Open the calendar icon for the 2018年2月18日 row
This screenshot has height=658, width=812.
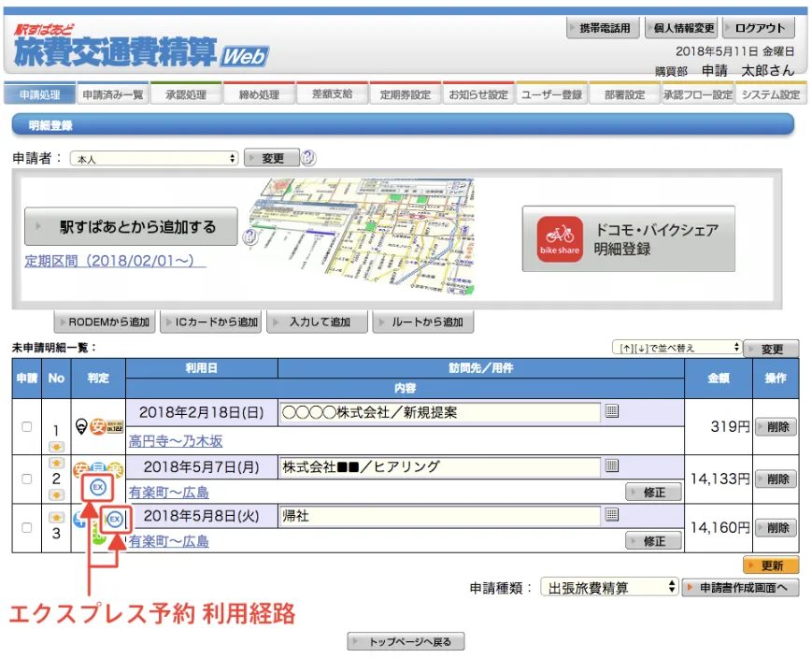click(612, 411)
